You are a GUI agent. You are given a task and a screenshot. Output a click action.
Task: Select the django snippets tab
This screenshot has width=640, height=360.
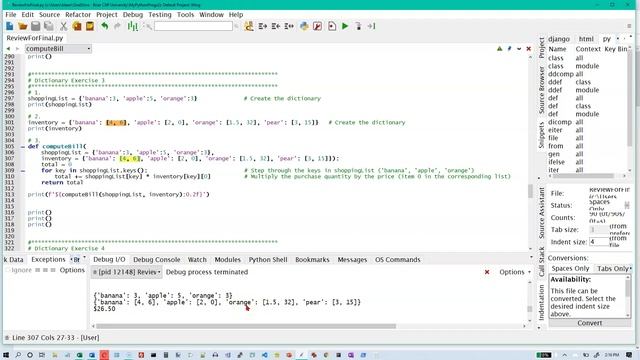tap(559, 39)
